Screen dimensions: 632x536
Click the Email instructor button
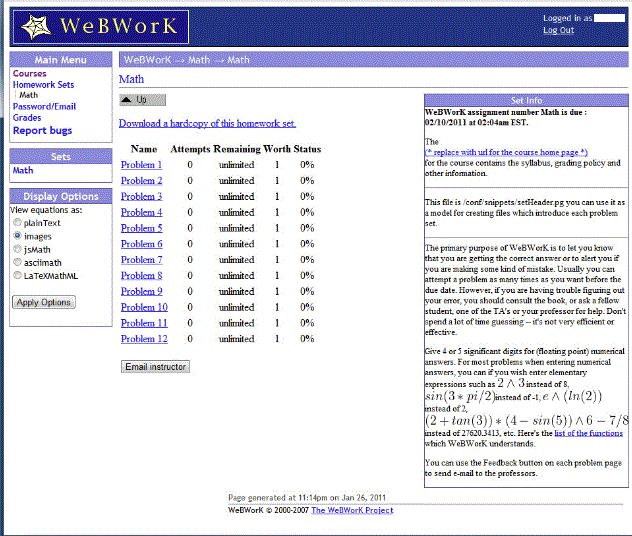click(x=154, y=367)
